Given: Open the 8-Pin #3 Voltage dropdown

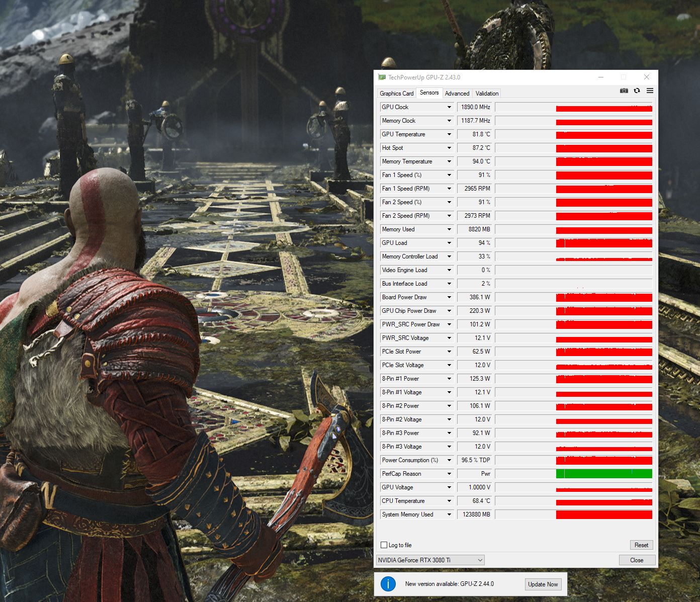Looking at the screenshot, I should click(449, 447).
